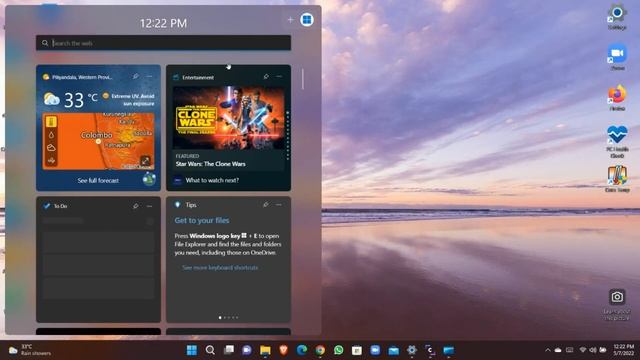
Task: Select the precipitation drop map layer
Action: click(x=51, y=135)
